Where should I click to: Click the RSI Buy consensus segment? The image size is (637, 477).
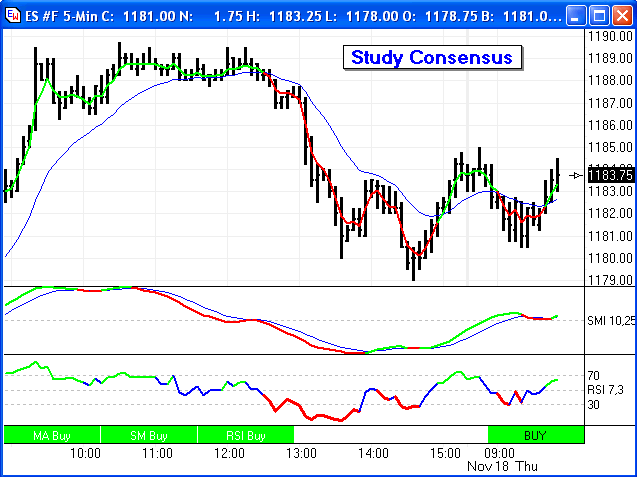[245, 435]
